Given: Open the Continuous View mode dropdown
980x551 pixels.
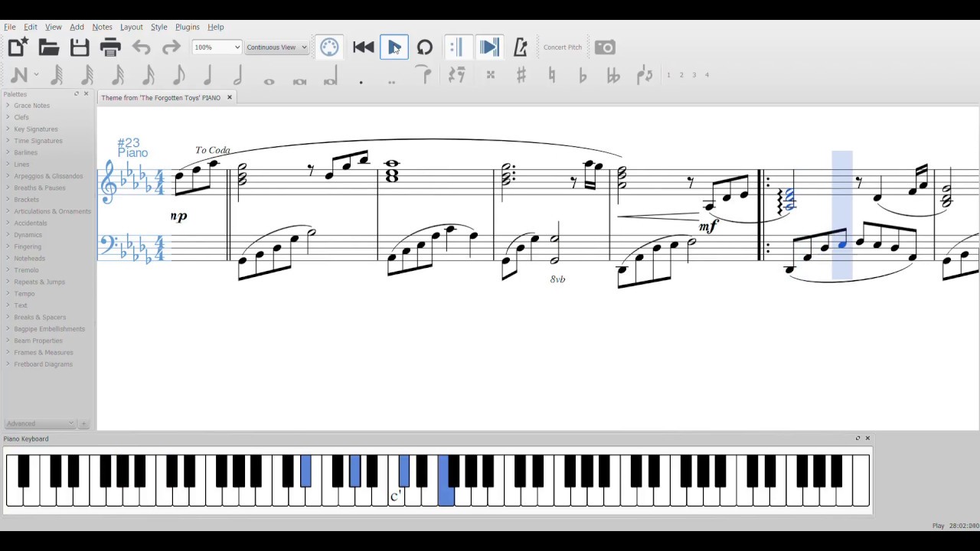Looking at the screenshot, I should 276,47.
